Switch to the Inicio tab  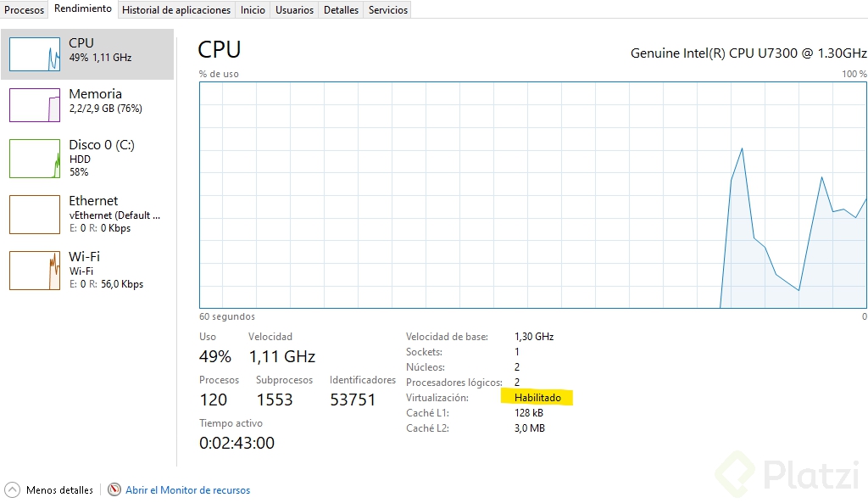tap(253, 10)
